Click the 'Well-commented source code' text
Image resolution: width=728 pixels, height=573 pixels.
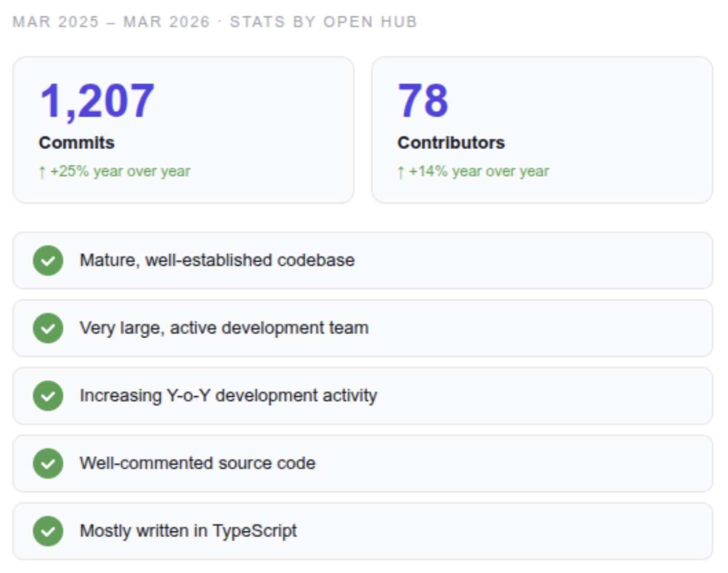tap(197, 463)
